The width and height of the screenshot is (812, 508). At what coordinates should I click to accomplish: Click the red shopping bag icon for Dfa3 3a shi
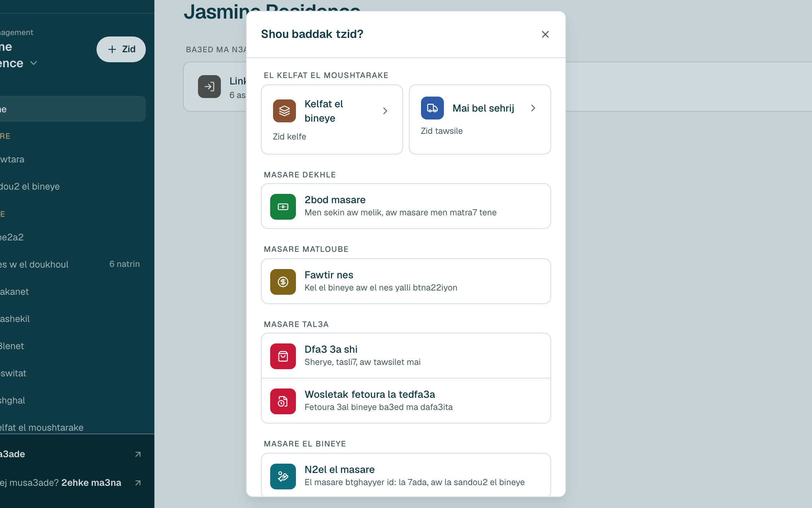tap(283, 356)
